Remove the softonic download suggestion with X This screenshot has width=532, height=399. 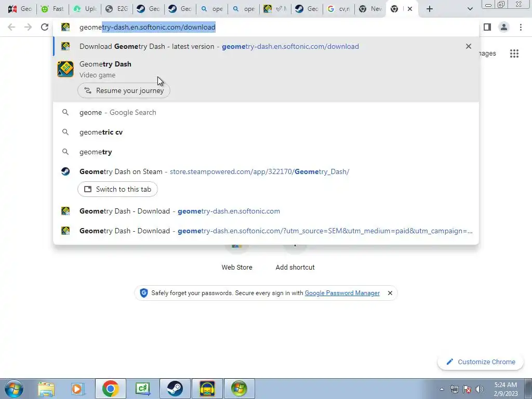pyautogui.click(x=469, y=46)
